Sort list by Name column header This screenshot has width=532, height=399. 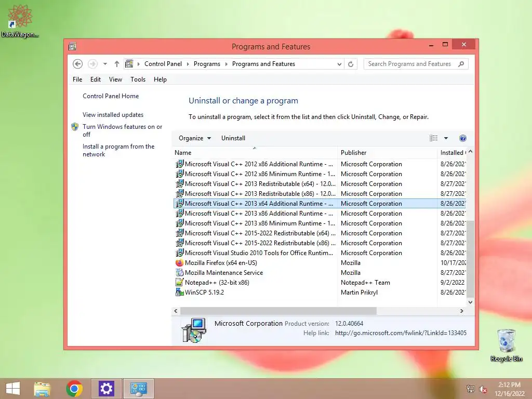(x=255, y=153)
